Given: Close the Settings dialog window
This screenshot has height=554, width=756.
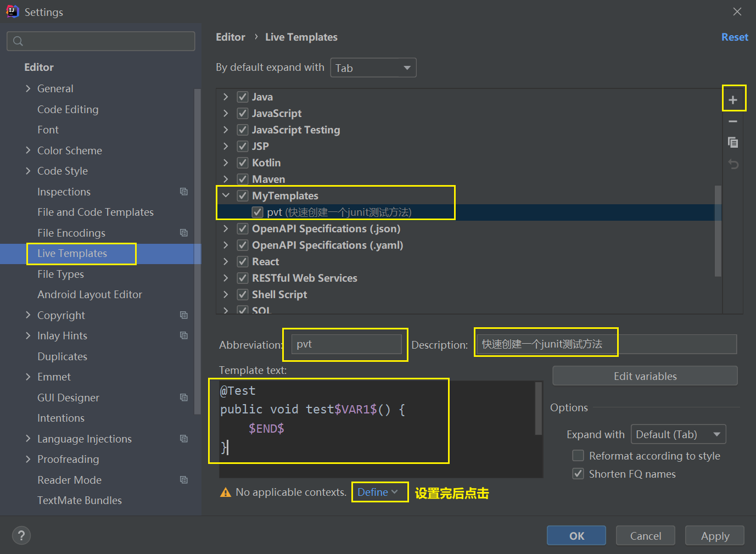Looking at the screenshot, I should coord(737,12).
